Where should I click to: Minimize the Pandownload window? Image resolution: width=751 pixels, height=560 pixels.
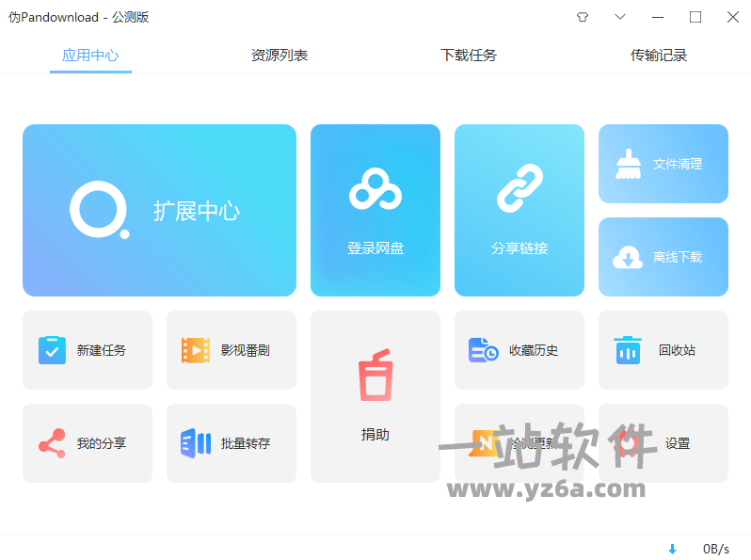coord(658,17)
